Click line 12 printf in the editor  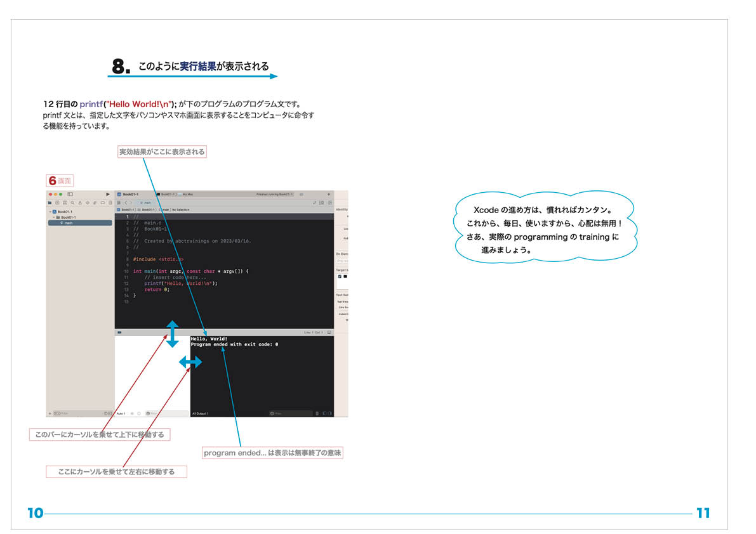coord(180,283)
